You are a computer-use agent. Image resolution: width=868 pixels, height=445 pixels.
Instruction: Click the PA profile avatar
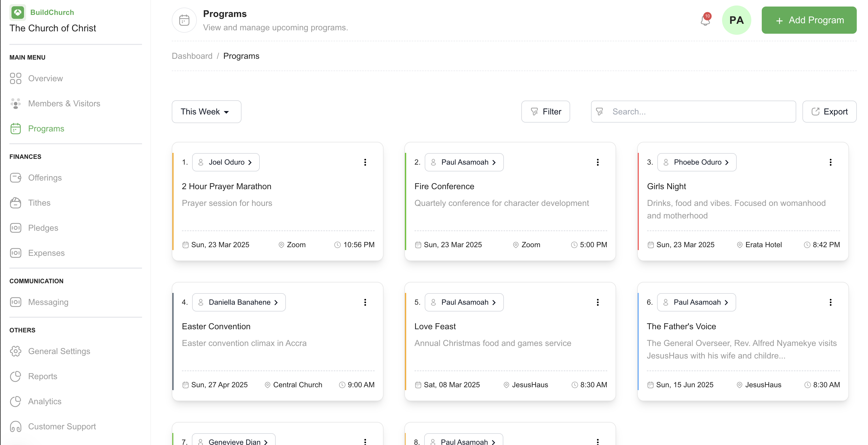click(x=736, y=20)
